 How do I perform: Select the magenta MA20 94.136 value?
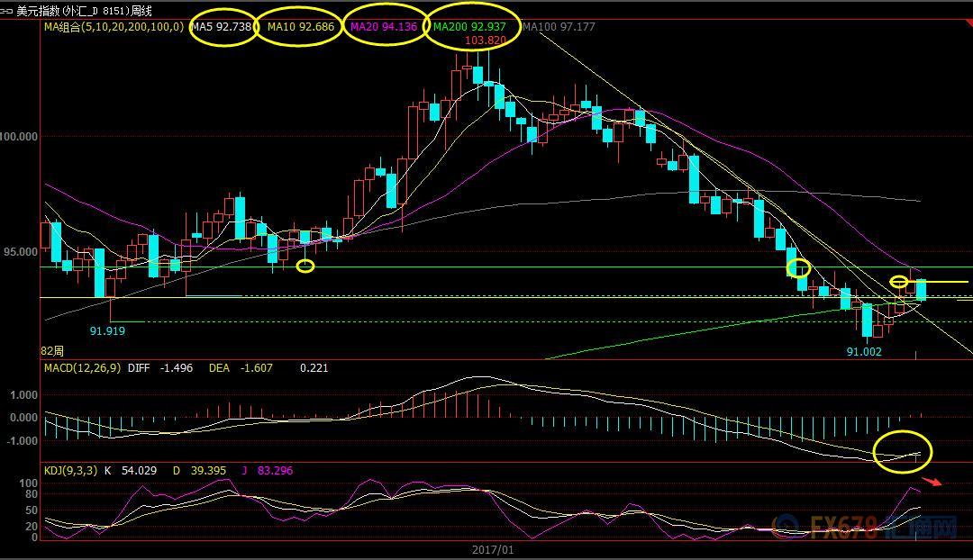coord(384,27)
